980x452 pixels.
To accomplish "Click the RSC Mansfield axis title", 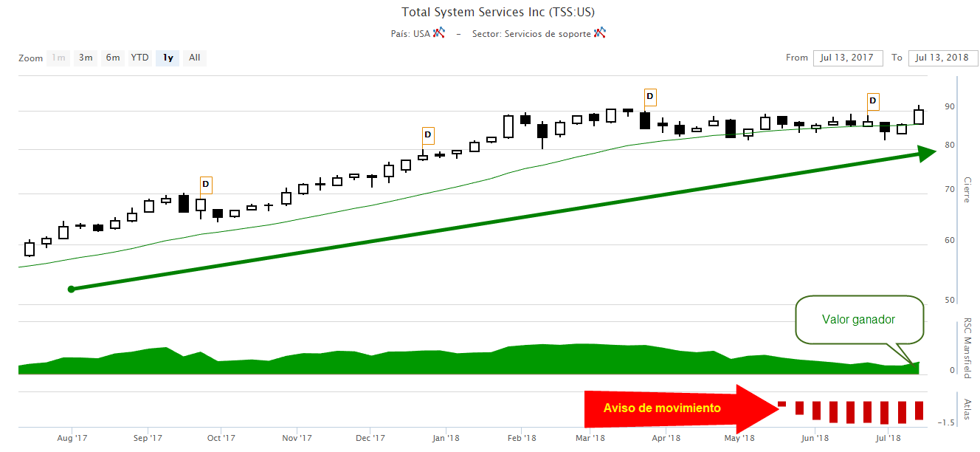I will pos(967,348).
